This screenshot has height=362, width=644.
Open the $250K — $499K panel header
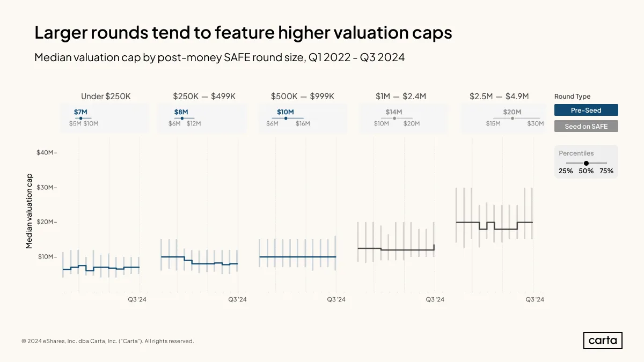point(204,97)
